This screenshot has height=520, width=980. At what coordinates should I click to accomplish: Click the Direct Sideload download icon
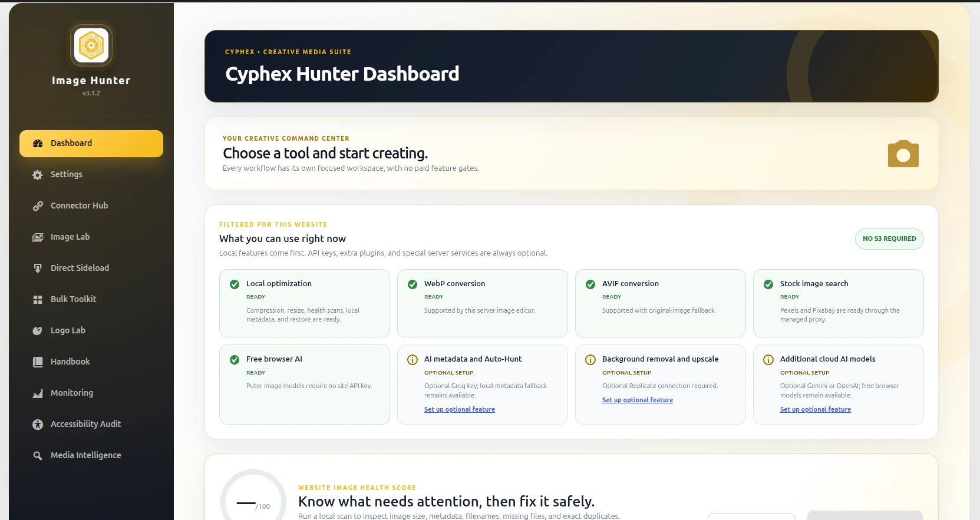coord(38,269)
